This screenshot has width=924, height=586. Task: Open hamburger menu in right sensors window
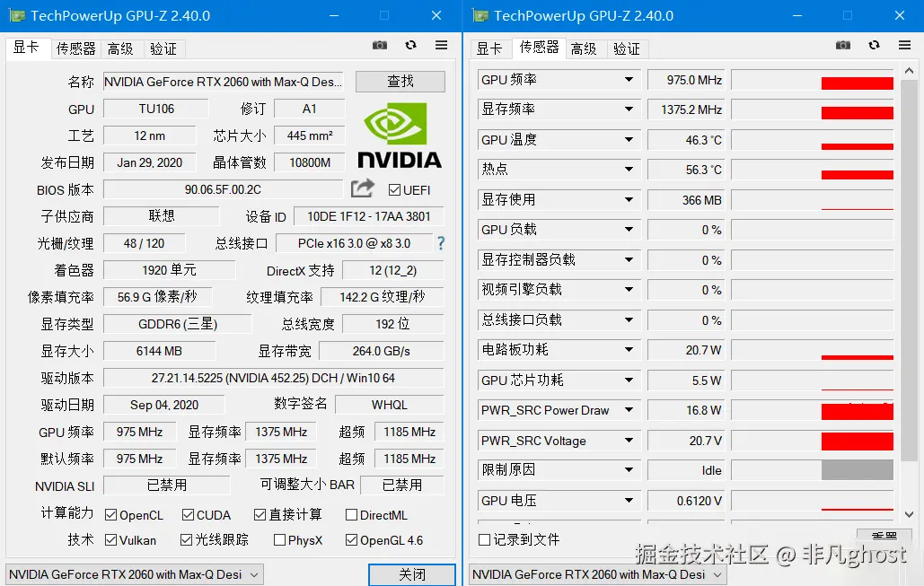click(904, 46)
